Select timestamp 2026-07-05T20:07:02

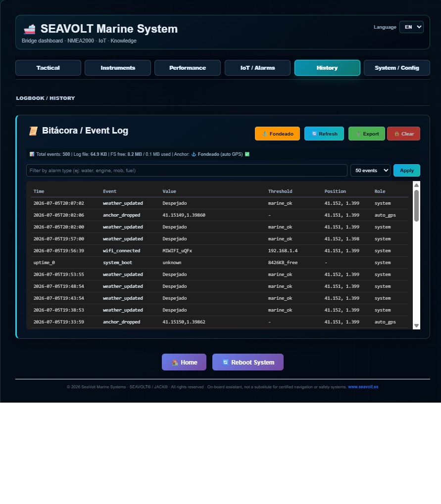coord(59,203)
